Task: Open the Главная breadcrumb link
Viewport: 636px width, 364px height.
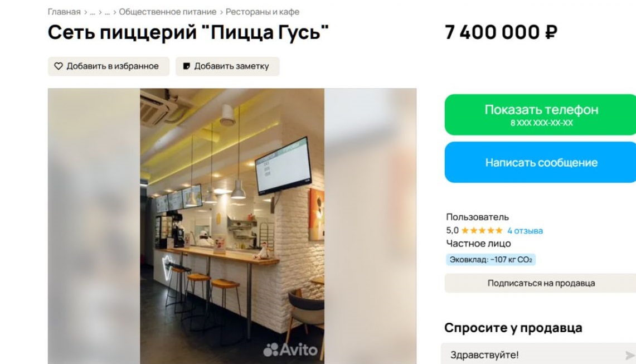Action: [64, 12]
